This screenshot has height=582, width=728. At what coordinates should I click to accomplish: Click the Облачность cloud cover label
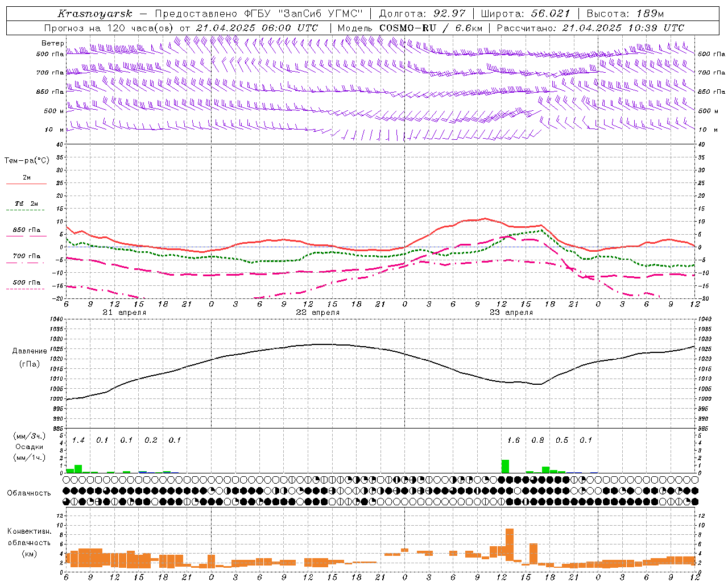[x=29, y=493]
